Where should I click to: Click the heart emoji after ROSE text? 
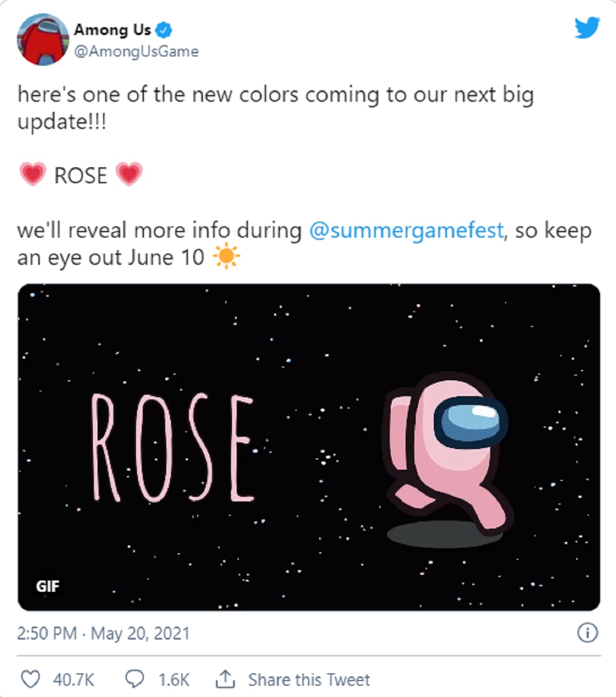[x=129, y=175]
